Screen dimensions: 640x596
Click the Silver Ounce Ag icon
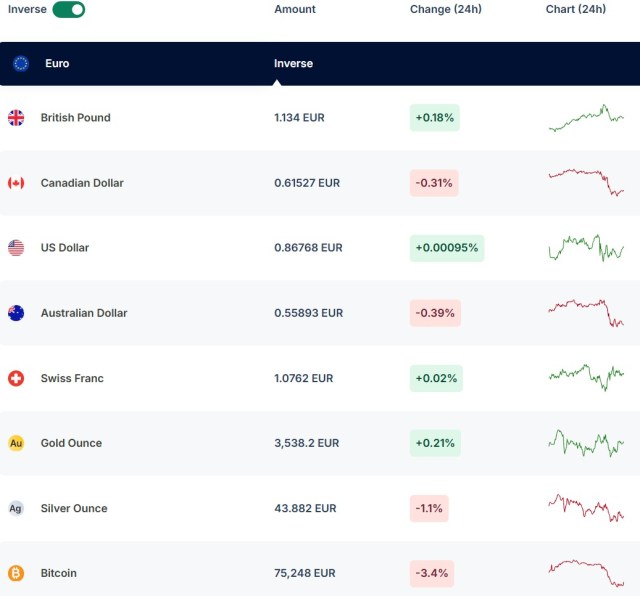[16, 508]
